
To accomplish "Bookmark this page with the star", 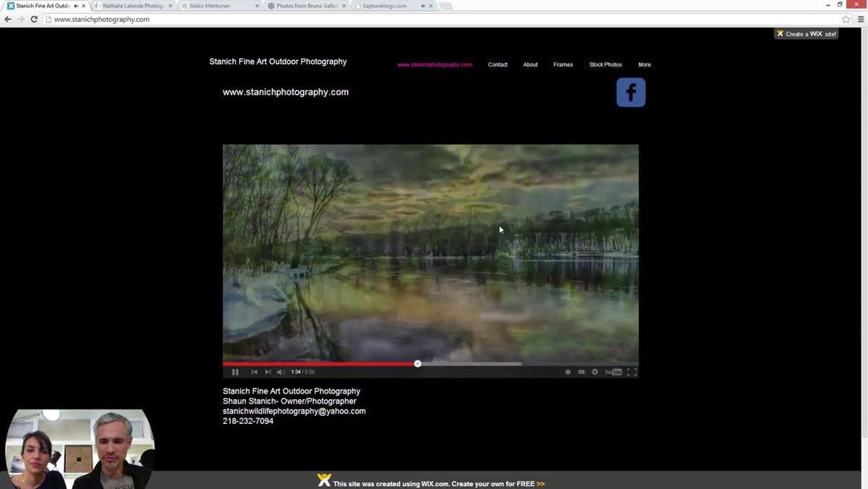I will (x=846, y=20).
